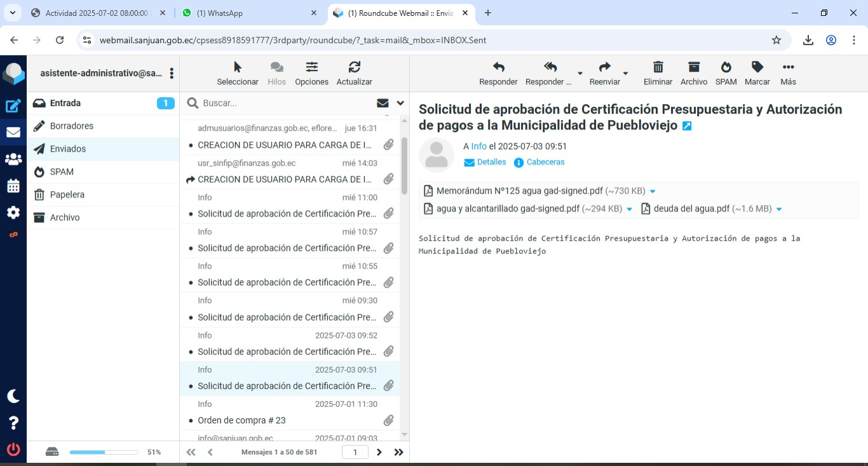Click in the Buscar search field
The width and height of the screenshot is (868, 466).
tap(286, 103)
